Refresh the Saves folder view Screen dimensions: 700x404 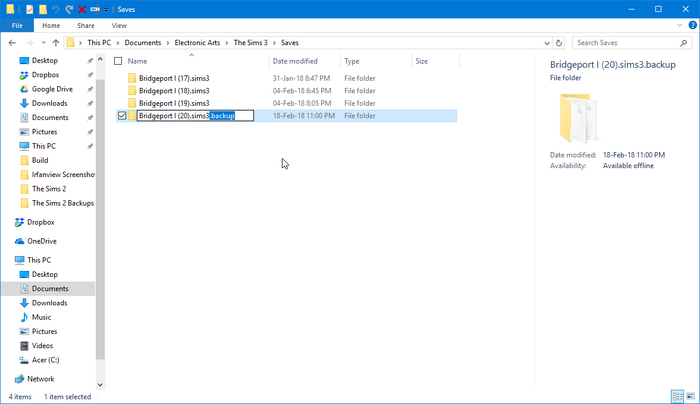click(558, 43)
